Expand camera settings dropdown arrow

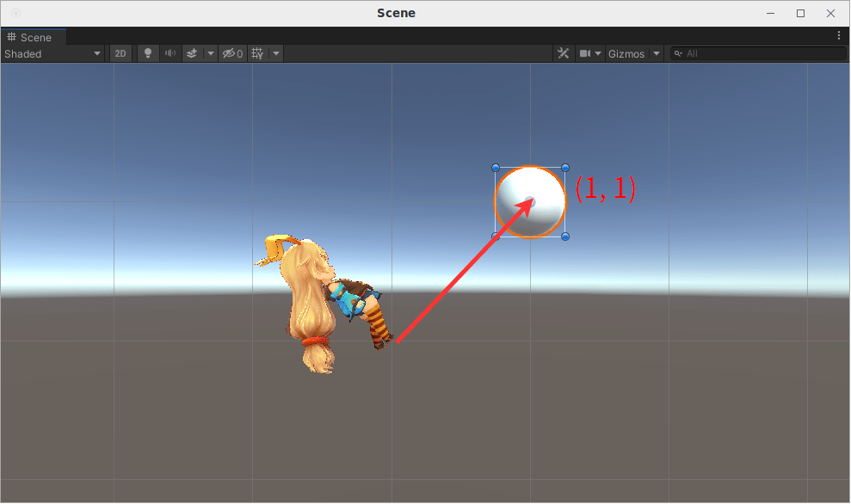[x=598, y=53]
